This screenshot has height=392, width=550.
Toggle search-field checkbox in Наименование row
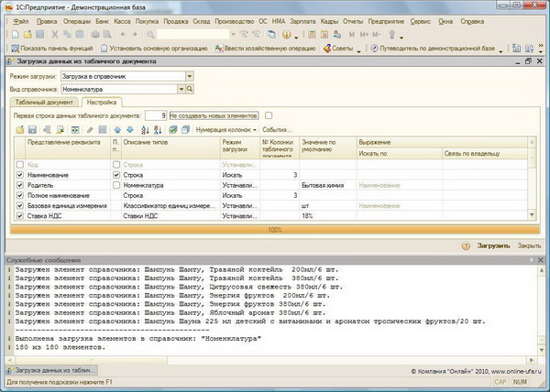pyautogui.click(x=116, y=175)
